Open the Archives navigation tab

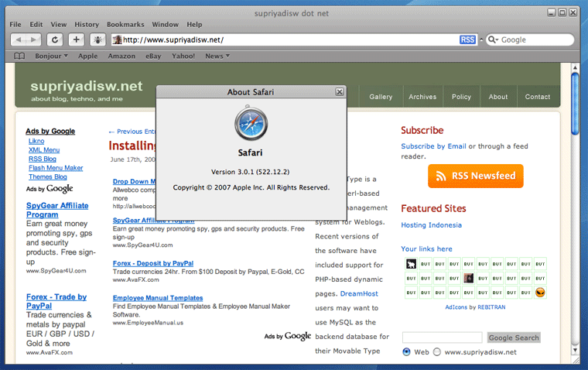coord(422,97)
